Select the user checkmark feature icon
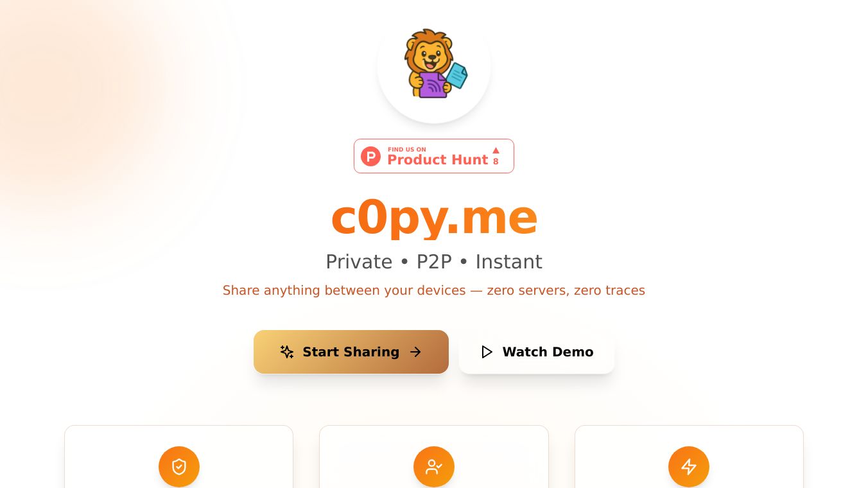This screenshot has height=488, width=868. tap(434, 467)
